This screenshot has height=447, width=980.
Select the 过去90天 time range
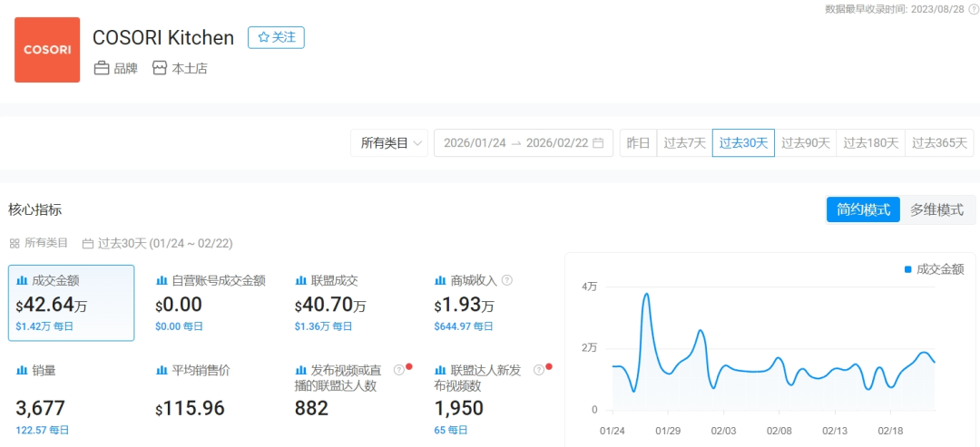(x=806, y=143)
